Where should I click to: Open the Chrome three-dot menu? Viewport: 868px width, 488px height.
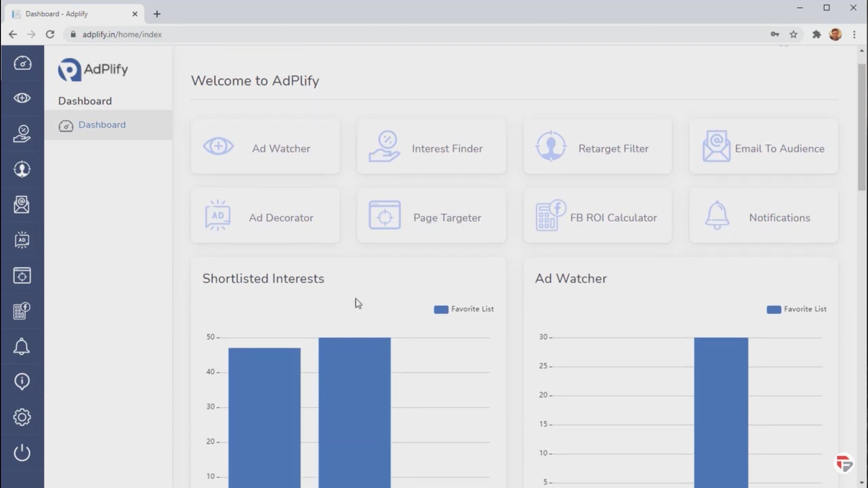coord(854,34)
